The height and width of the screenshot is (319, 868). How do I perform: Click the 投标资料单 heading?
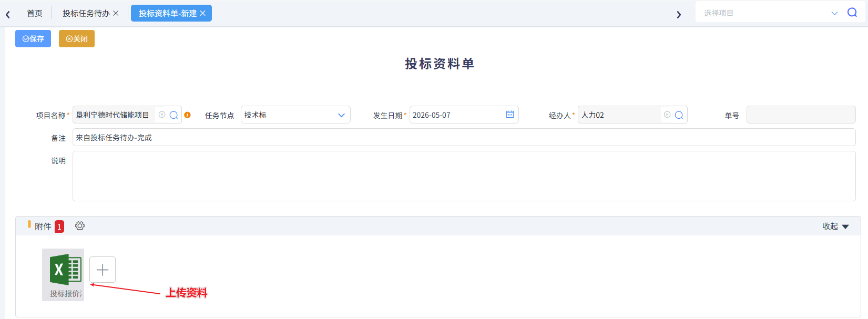coord(440,64)
